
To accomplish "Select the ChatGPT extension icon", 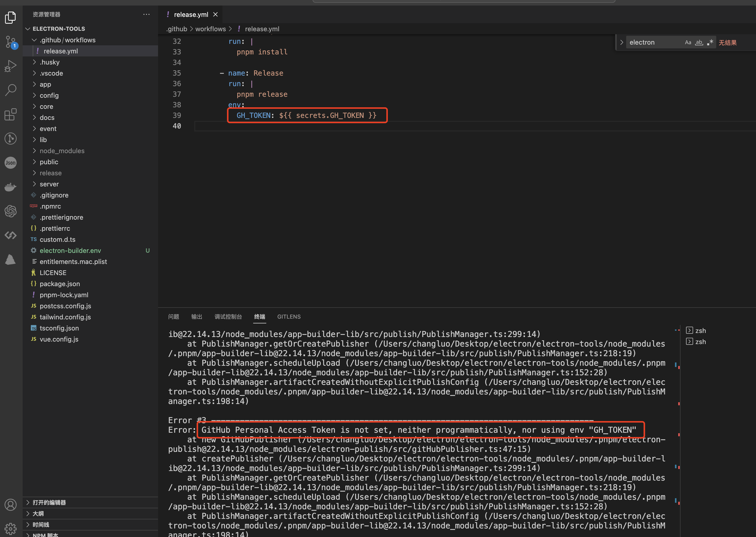I will pyautogui.click(x=10, y=211).
